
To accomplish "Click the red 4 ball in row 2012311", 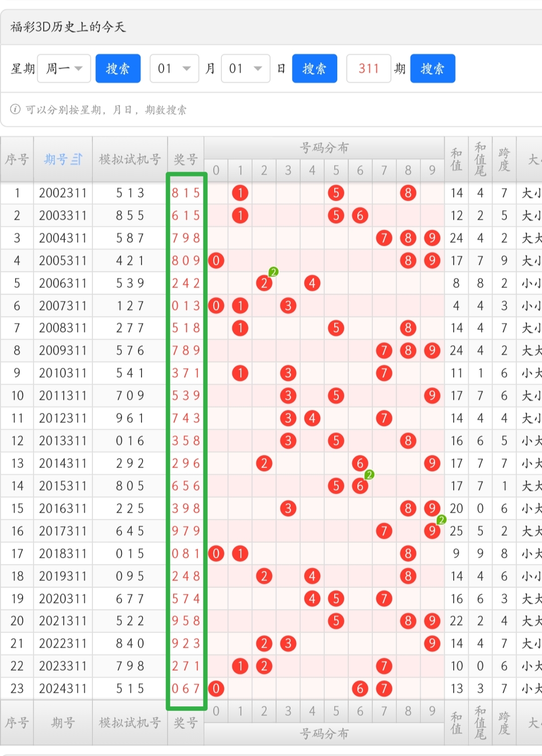I will (x=312, y=418).
